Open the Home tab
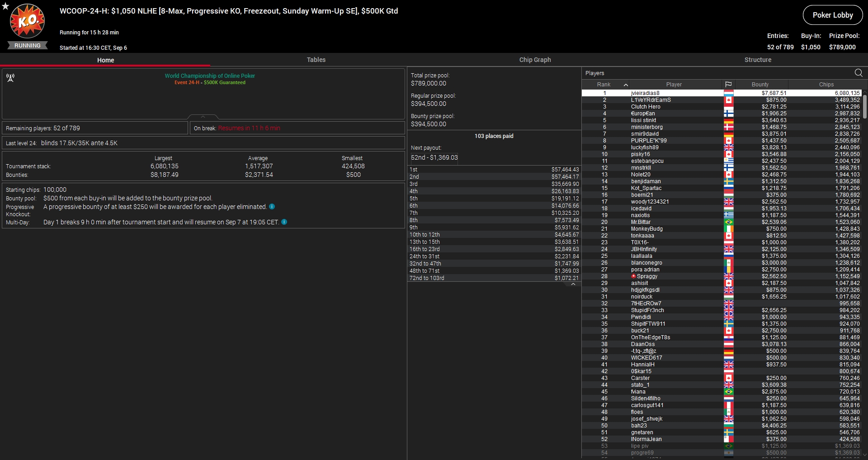868x460 pixels. [105, 60]
